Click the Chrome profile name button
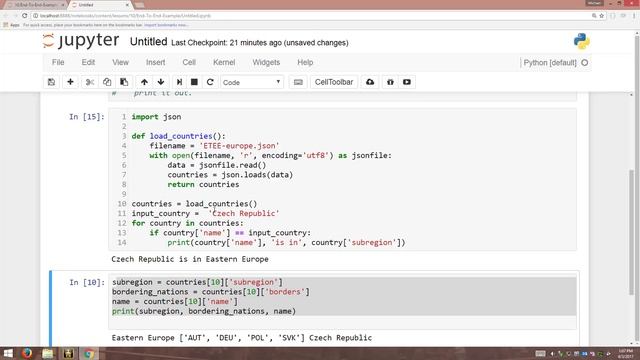This screenshot has width=640, height=360. pos(594,3)
